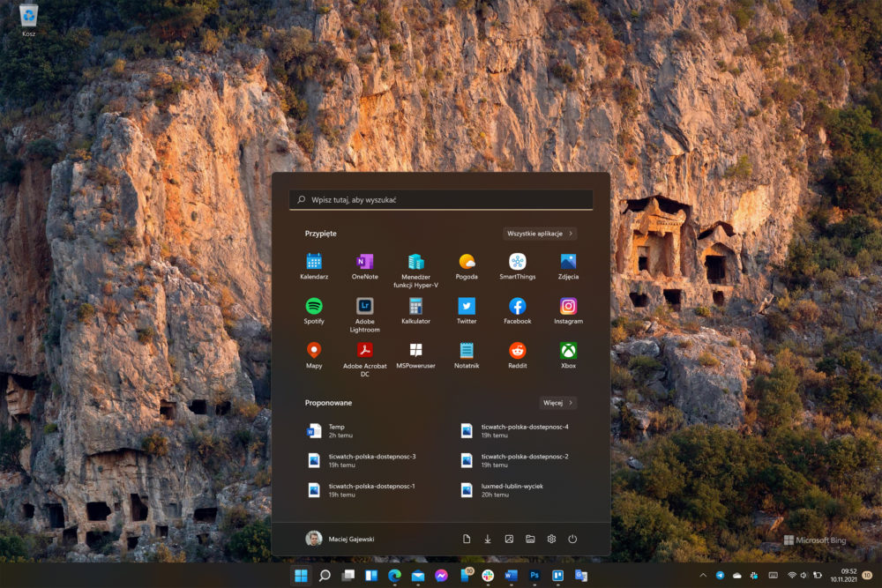Image resolution: width=882 pixels, height=588 pixels.
Task: Open the Zdjęcia photos app
Action: click(x=568, y=266)
